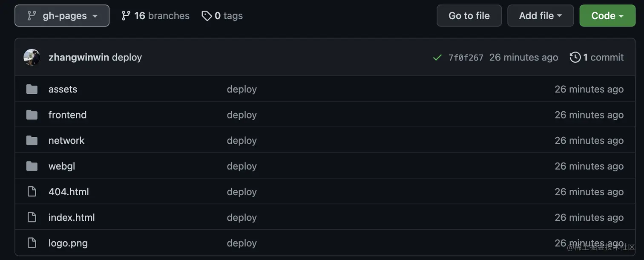
Task: Click the commit history clock icon
Action: [x=575, y=57]
